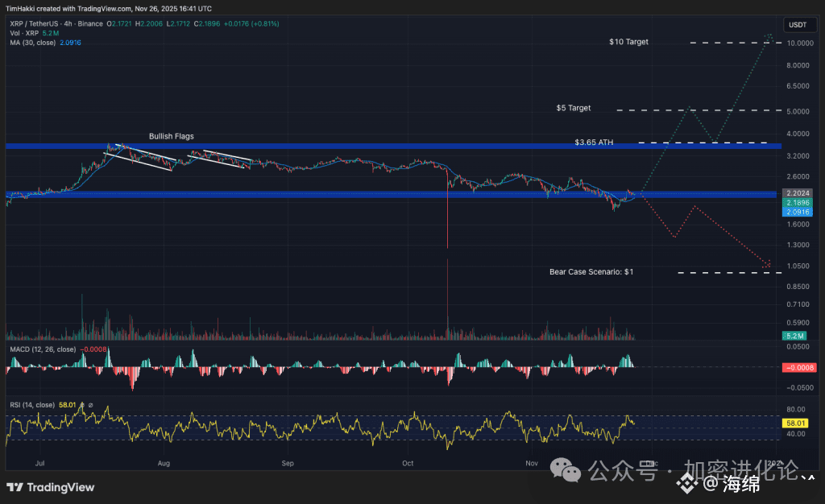Collapse the indicator panes with the down chevron
Screen dimensions: 825x504
(805, 477)
